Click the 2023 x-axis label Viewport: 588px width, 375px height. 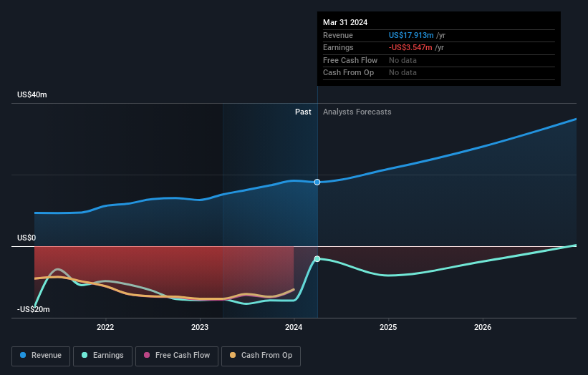(200, 327)
